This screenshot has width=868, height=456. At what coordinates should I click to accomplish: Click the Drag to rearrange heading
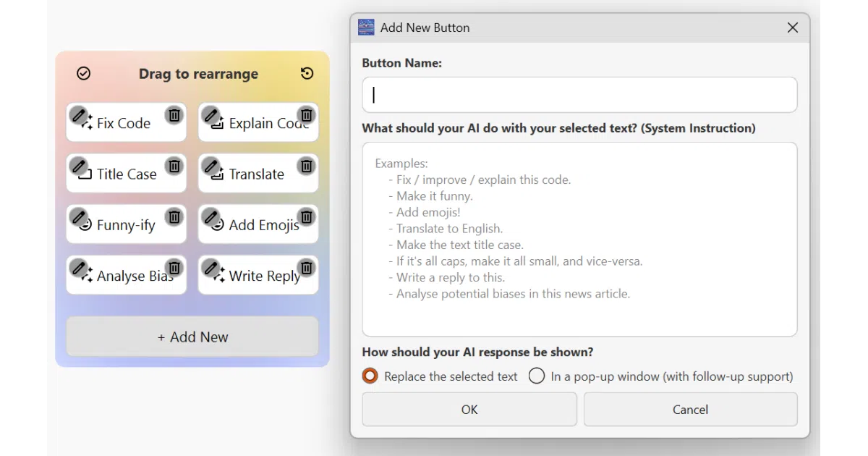[198, 74]
